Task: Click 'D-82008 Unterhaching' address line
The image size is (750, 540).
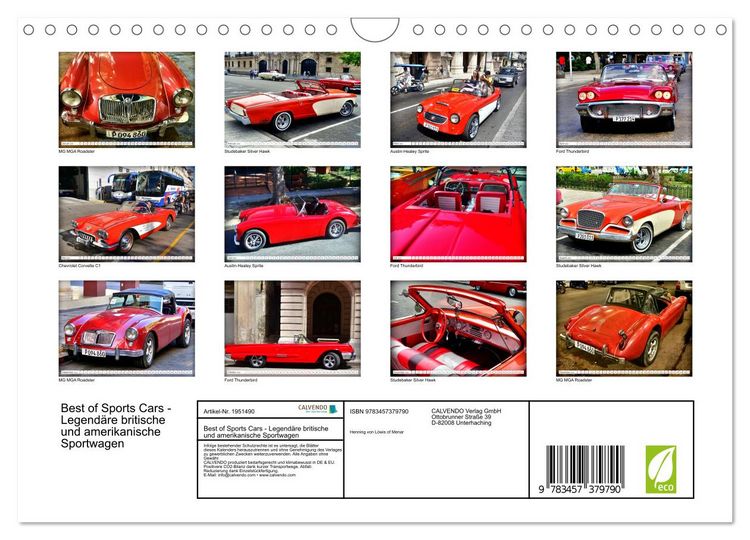Action: (461, 422)
